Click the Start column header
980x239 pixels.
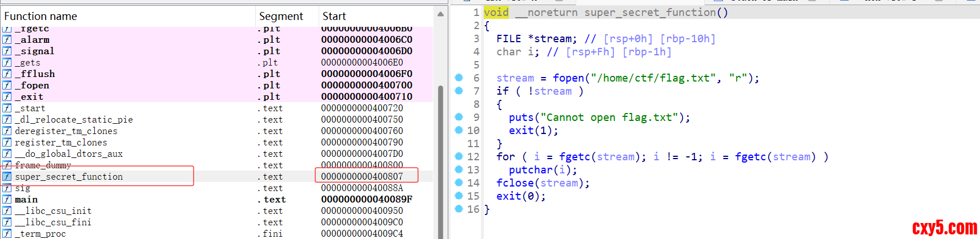[334, 17]
